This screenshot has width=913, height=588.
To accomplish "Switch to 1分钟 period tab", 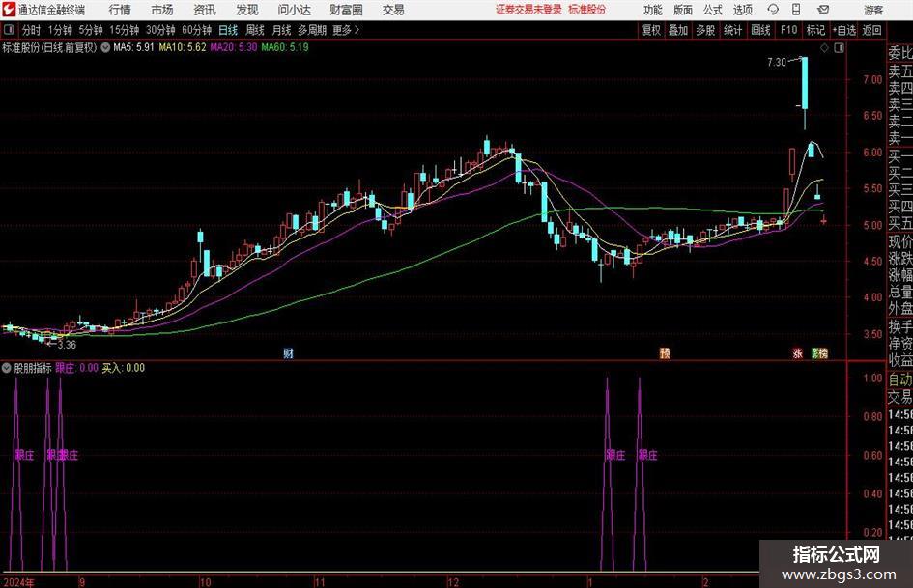I will [60, 30].
